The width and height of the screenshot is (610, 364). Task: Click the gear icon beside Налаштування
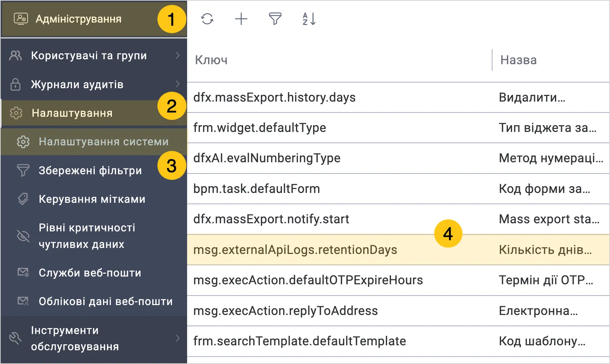[x=16, y=113]
